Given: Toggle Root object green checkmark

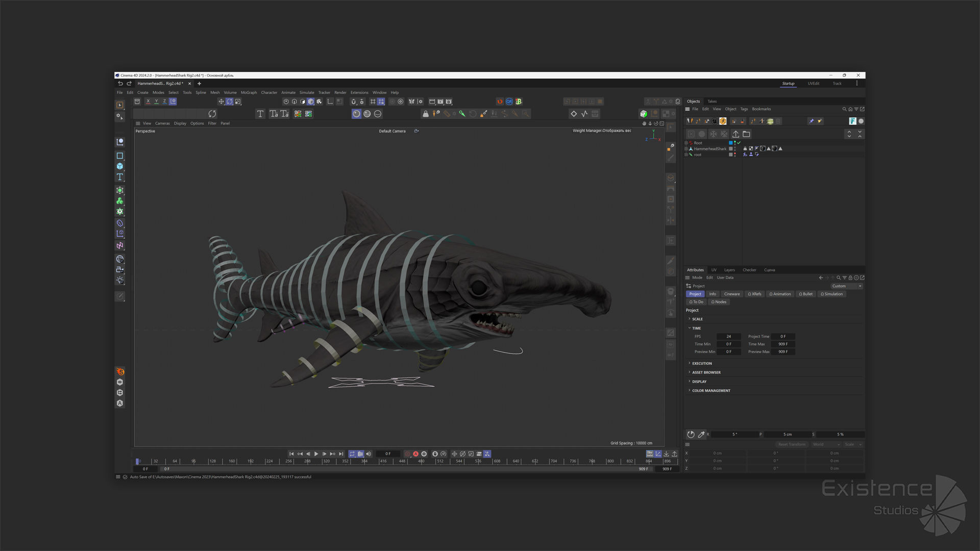Looking at the screenshot, I should point(739,143).
